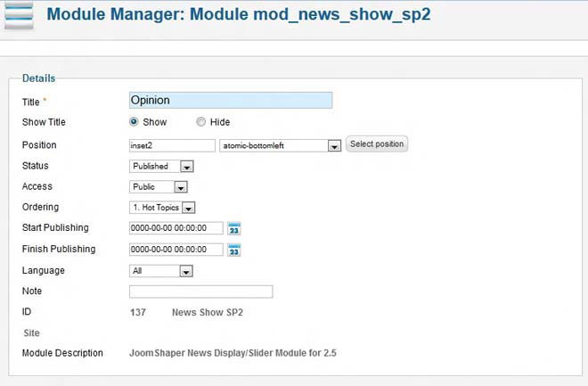Viewport: 588px width, 386px height.
Task: Select the Show radio button for Show Title
Action: pos(135,122)
